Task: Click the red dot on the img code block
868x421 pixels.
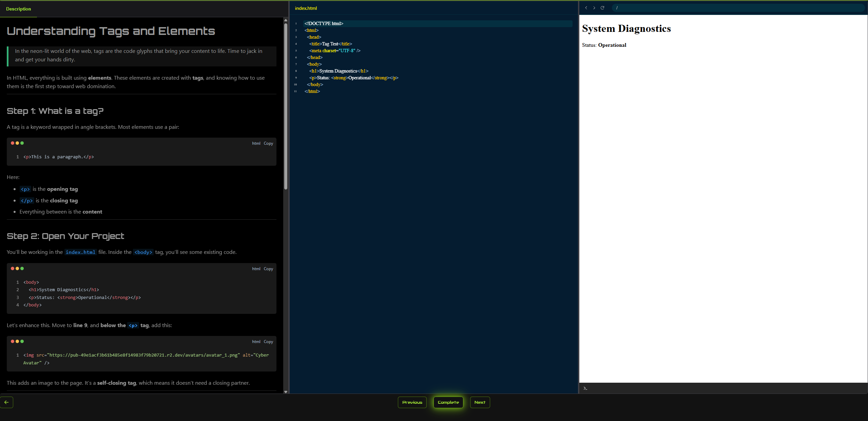Action: (x=13, y=341)
